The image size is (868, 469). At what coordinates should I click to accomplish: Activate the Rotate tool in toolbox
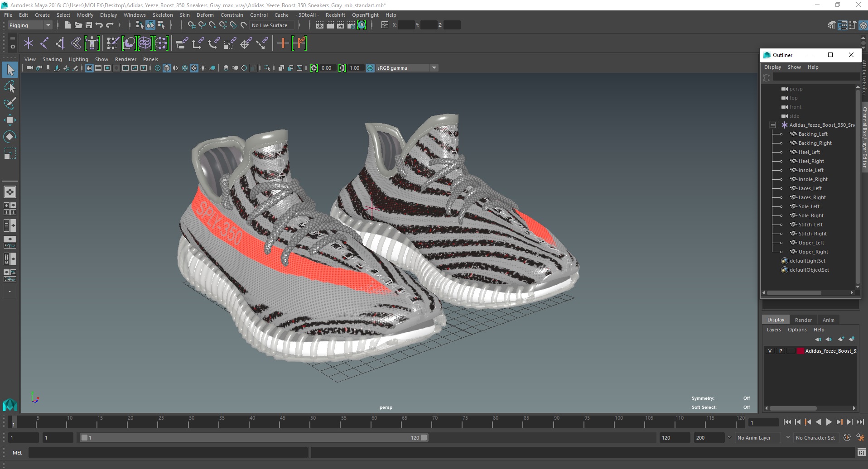point(10,137)
